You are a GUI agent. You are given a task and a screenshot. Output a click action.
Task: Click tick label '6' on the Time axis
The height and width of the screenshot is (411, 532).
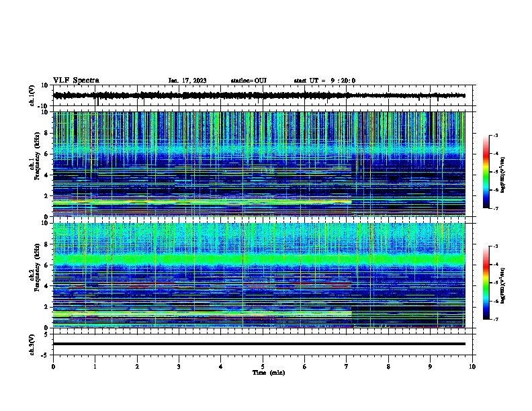click(305, 367)
